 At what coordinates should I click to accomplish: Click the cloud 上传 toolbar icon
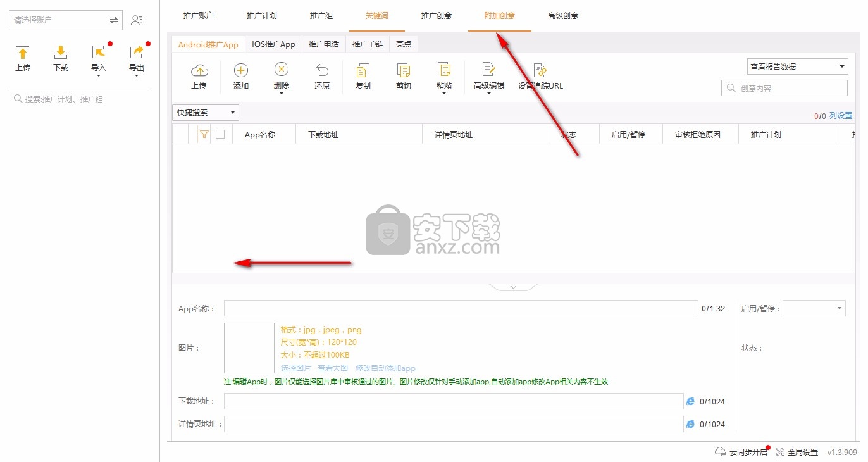point(199,70)
